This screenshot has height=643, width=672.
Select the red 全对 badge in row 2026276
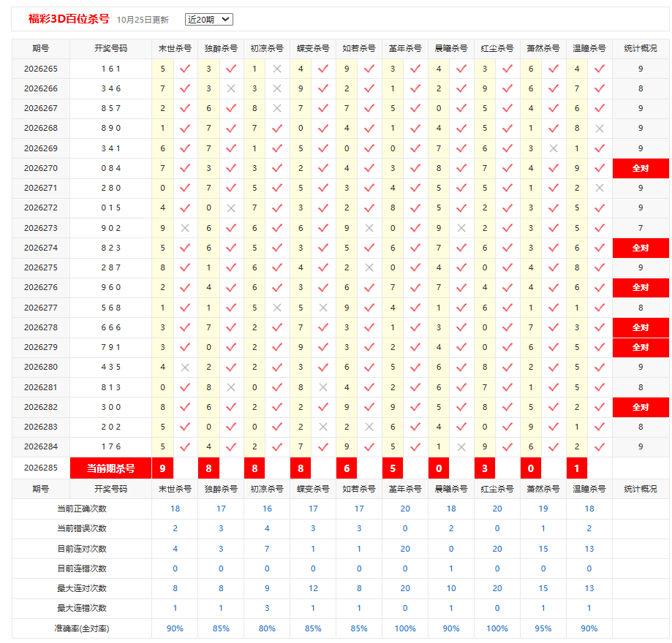pos(641,287)
